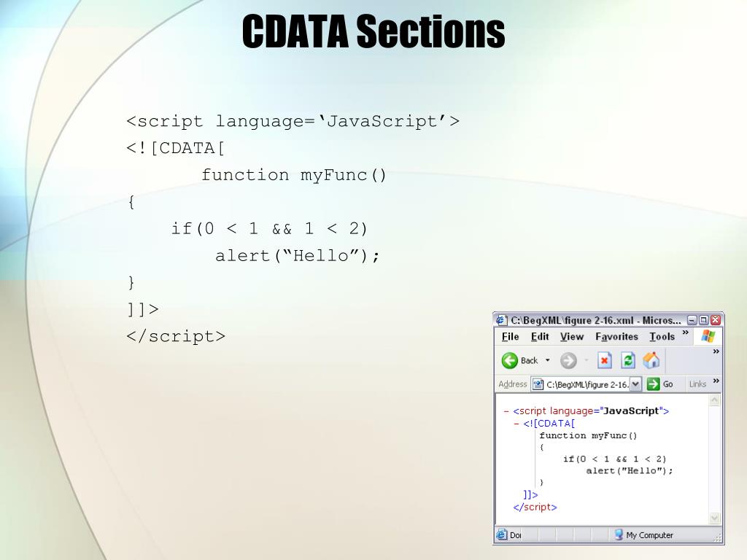
Task: Expand the Links bar chevron
Action: 716,381
